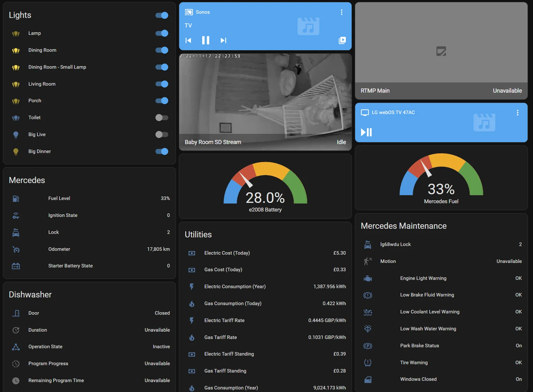The height and width of the screenshot is (392, 533).
Task: Toggle the Big Live light on
Action: (x=162, y=134)
